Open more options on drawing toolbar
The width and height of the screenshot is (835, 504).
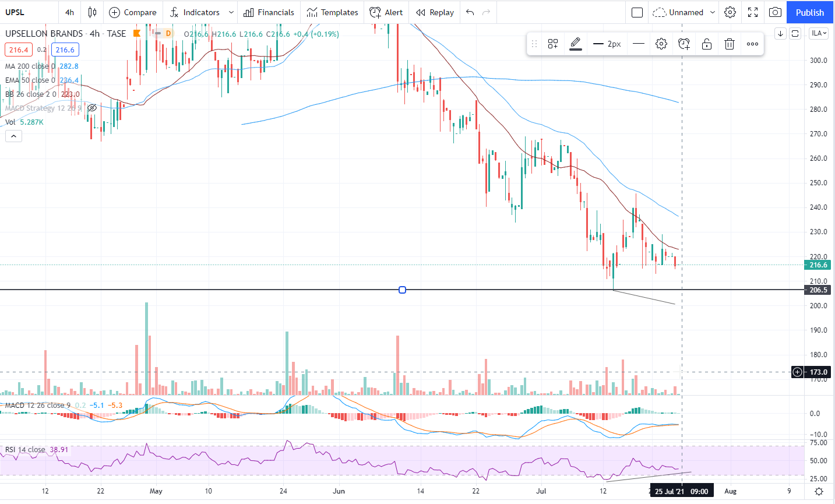752,44
